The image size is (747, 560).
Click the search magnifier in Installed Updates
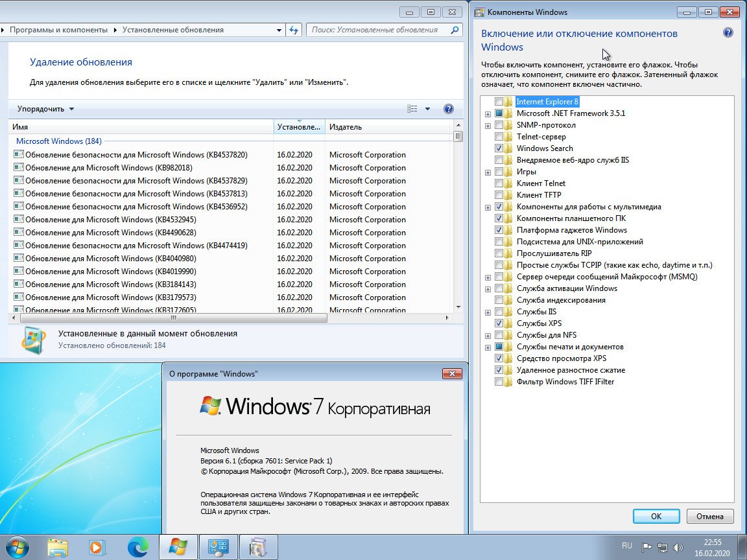(x=455, y=30)
